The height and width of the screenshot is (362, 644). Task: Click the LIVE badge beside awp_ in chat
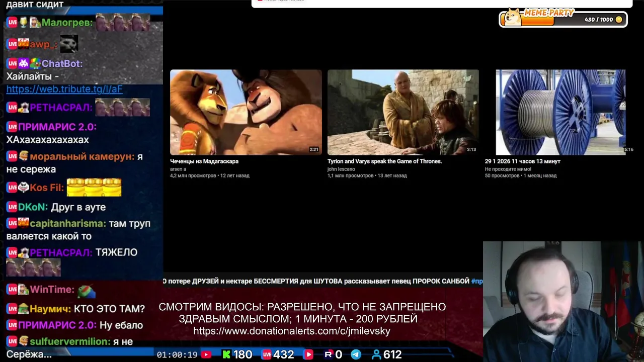[x=12, y=44]
